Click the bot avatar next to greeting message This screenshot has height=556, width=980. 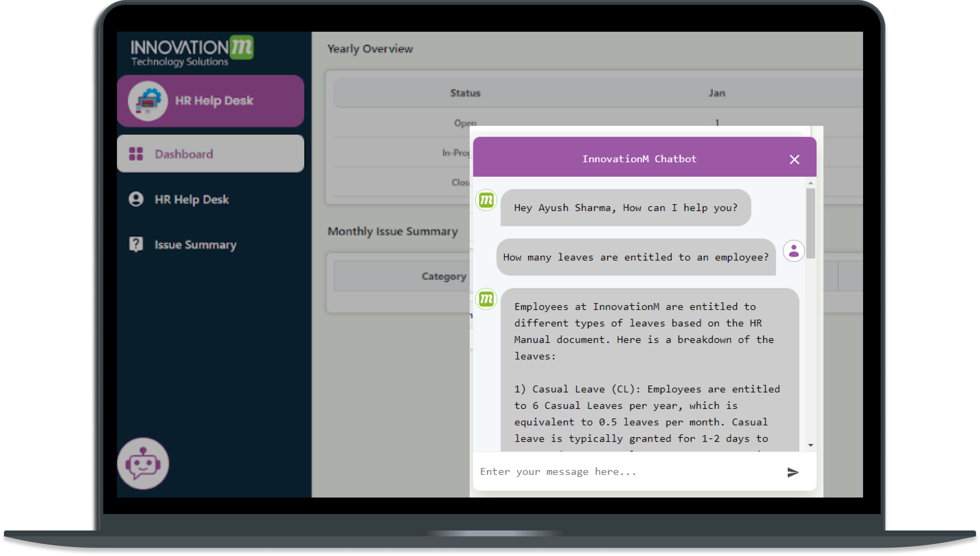point(486,200)
